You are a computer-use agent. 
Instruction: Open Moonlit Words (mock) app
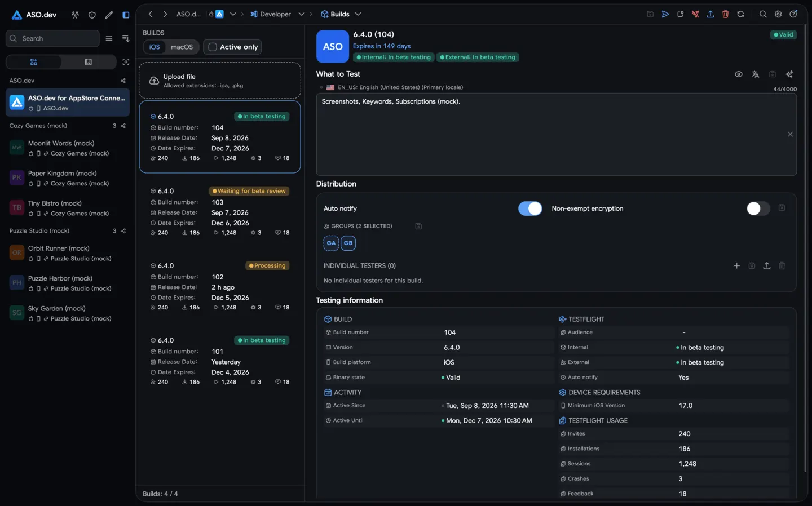pyautogui.click(x=68, y=148)
